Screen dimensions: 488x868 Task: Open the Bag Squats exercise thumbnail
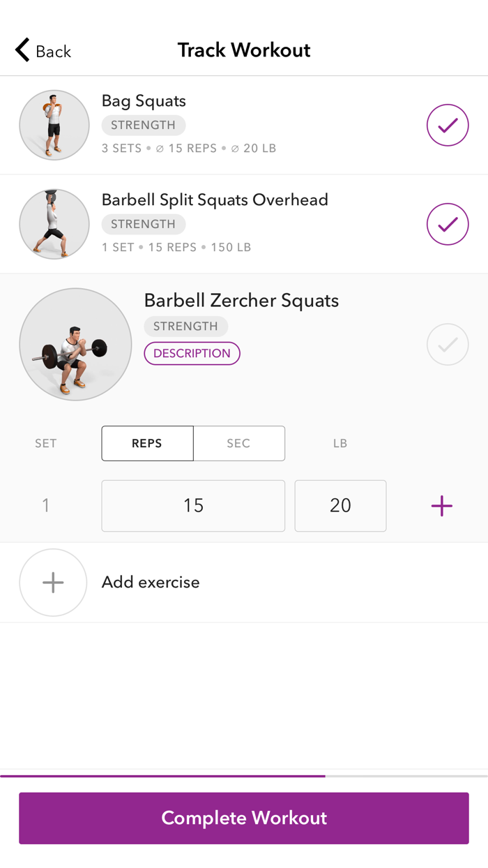pos(54,125)
